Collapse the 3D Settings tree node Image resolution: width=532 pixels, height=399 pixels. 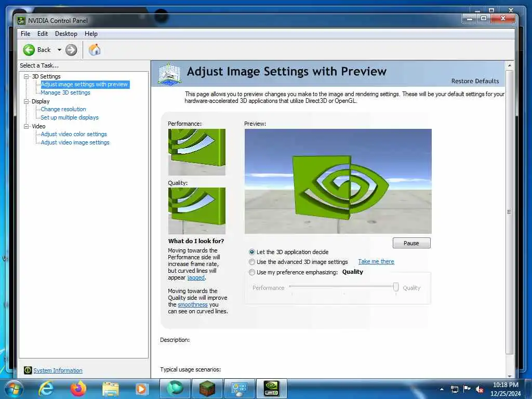point(26,76)
